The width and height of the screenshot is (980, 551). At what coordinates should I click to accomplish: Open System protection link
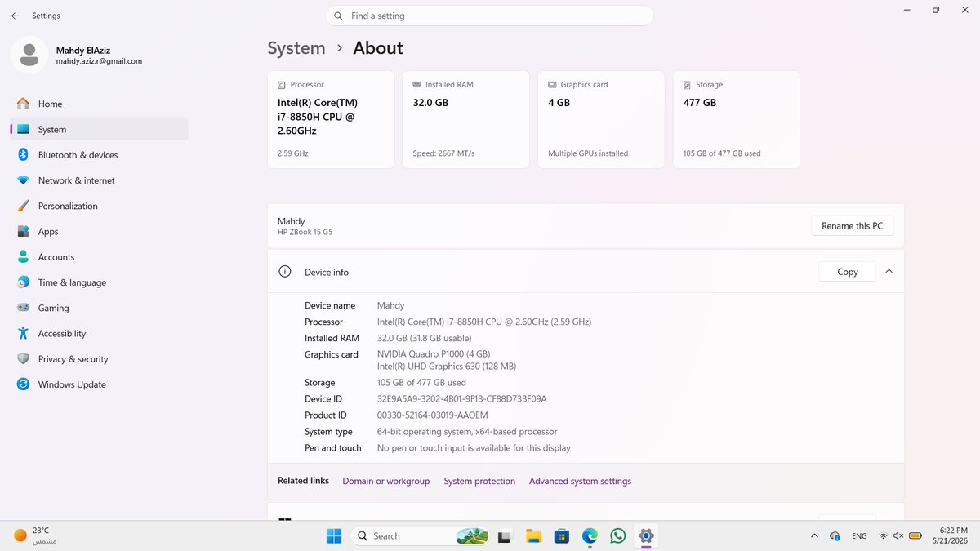tap(479, 482)
